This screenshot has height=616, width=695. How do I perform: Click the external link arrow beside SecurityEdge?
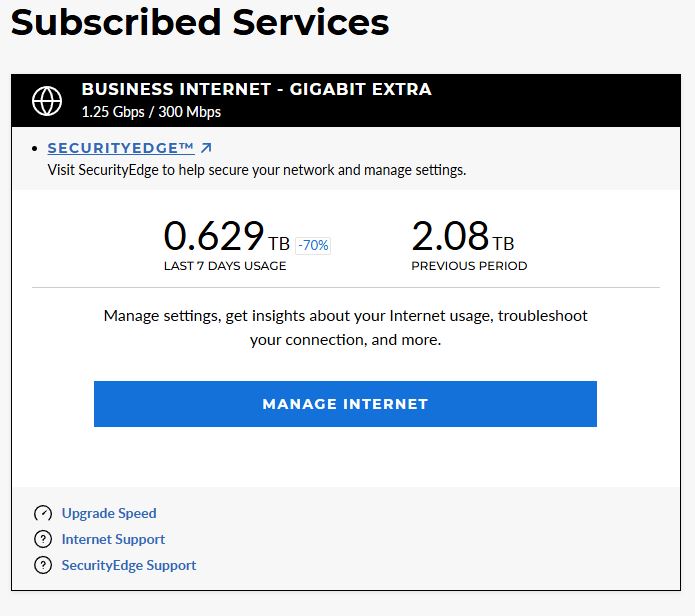[206, 148]
